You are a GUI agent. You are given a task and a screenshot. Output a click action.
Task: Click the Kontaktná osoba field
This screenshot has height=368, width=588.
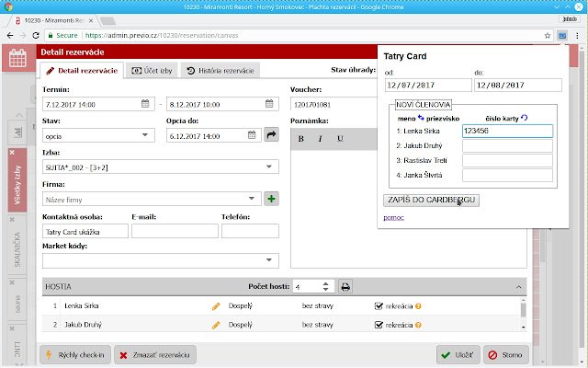coord(85,231)
